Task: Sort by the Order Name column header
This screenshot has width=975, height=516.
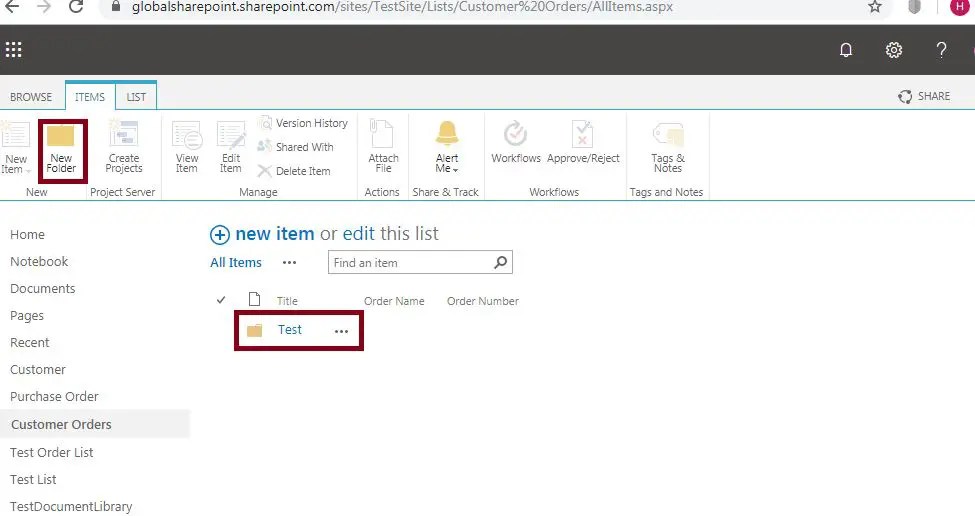Action: coord(394,301)
